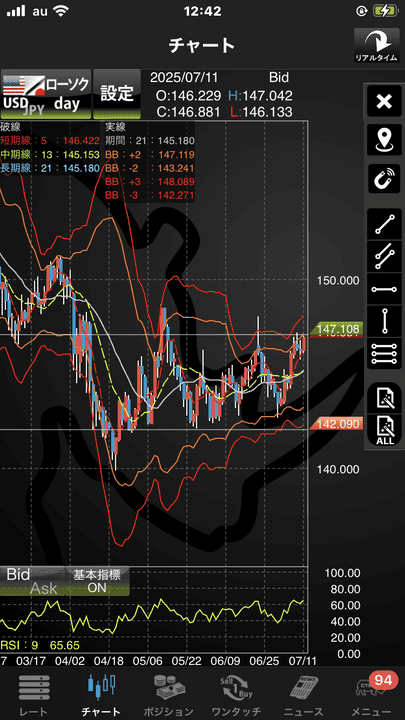405x720 pixels.
Task: Open the 設定 chart settings
Action: pyautogui.click(x=117, y=94)
